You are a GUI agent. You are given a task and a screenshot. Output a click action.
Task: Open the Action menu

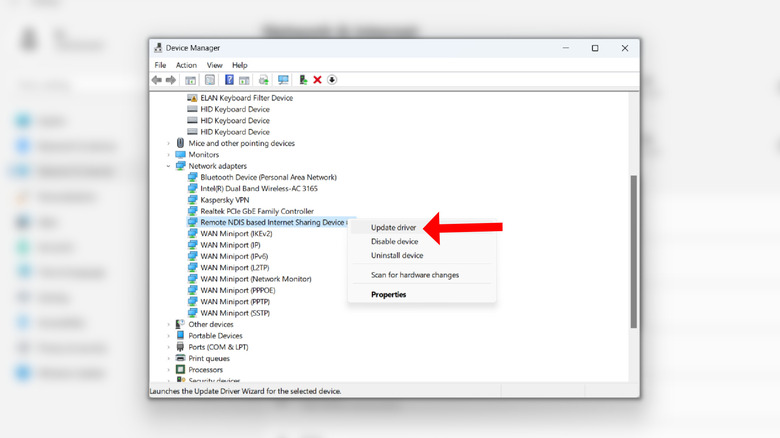186,65
